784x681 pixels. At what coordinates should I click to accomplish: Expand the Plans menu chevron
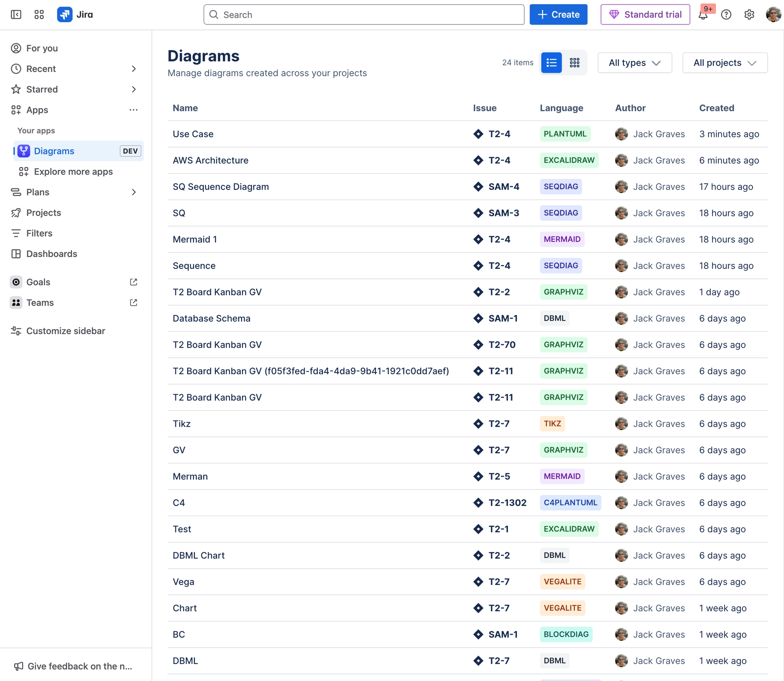click(134, 192)
